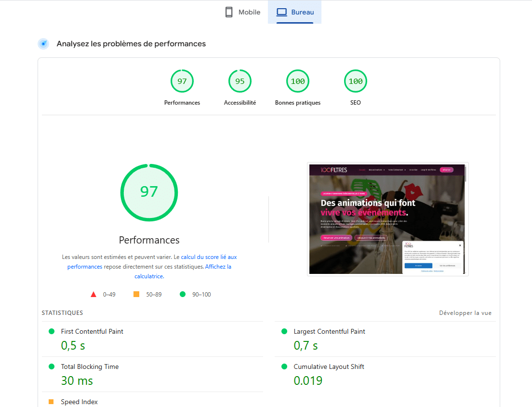Image resolution: width=532 pixels, height=407 pixels.
Task: Click the orange square 50–89 legend icon
Action: (136, 294)
